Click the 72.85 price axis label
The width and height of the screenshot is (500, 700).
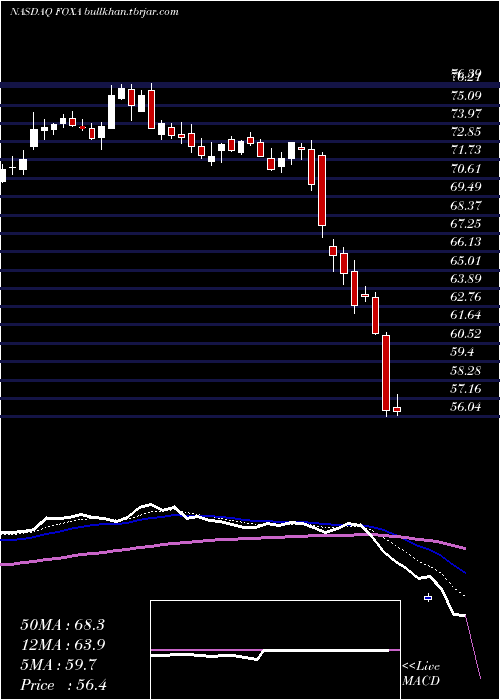click(x=467, y=132)
